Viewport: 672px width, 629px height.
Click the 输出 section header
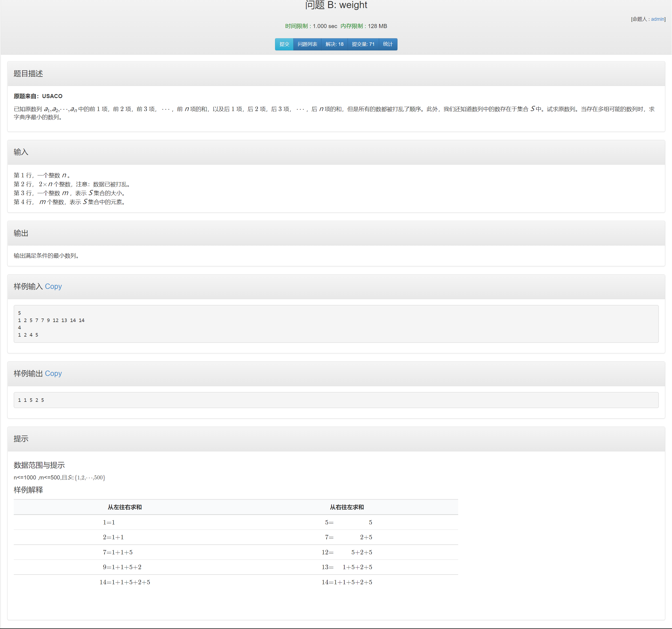tap(21, 233)
